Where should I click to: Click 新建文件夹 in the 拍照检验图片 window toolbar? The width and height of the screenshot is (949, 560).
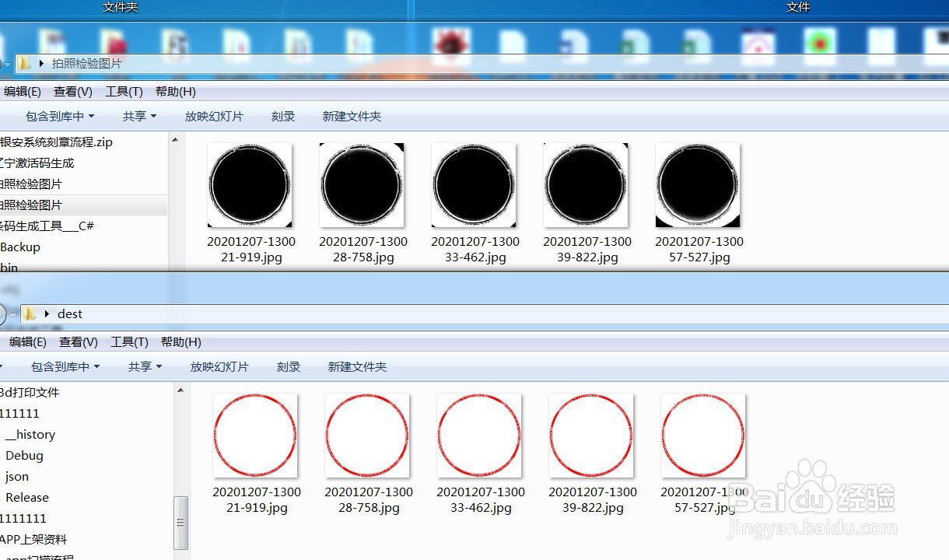click(x=352, y=117)
